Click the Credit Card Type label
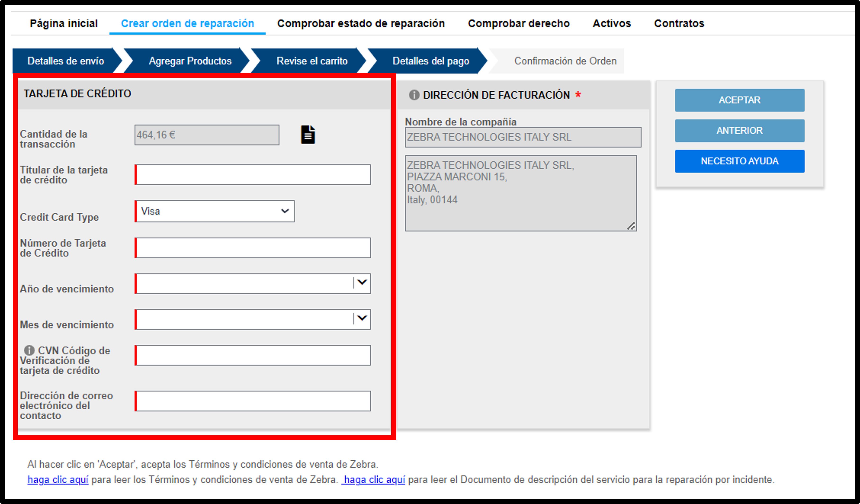The width and height of the screenshot is (860, 504). click(x=59, y=217)
